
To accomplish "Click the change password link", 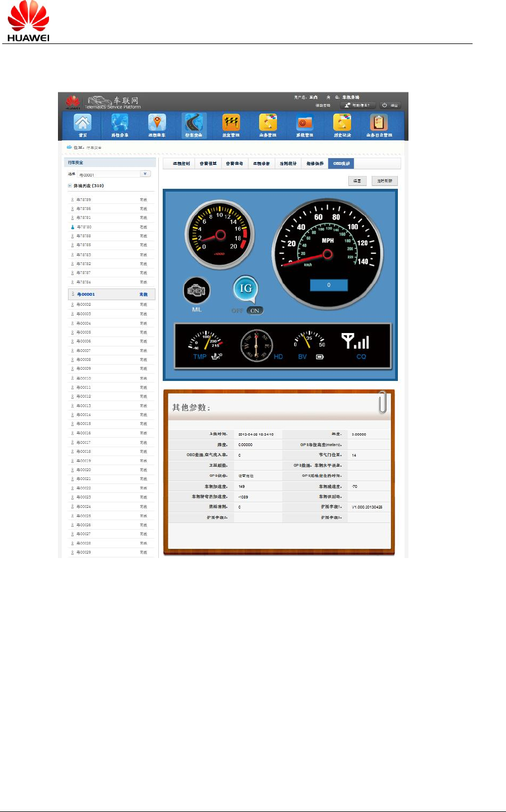I will click(323, 105).
